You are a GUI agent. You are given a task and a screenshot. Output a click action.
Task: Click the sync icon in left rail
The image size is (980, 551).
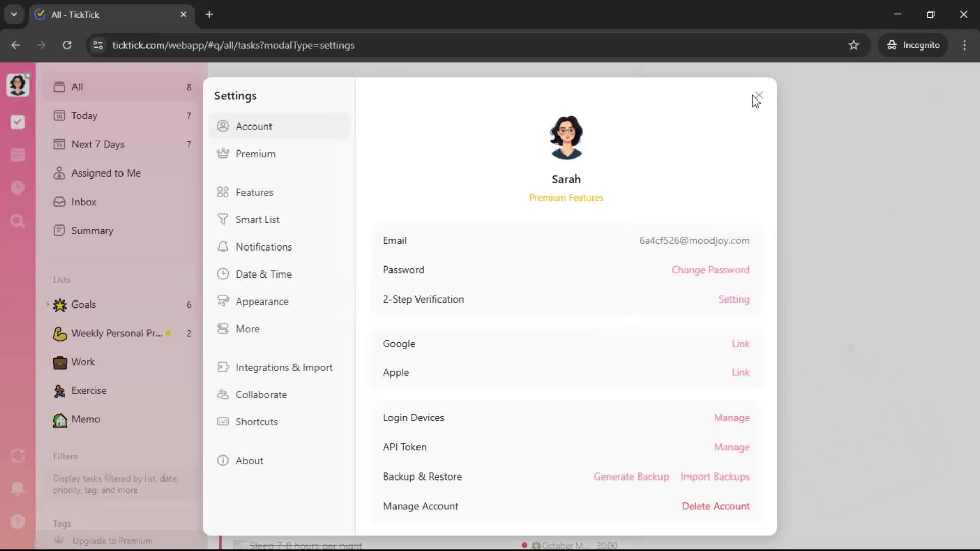[17, 456]
